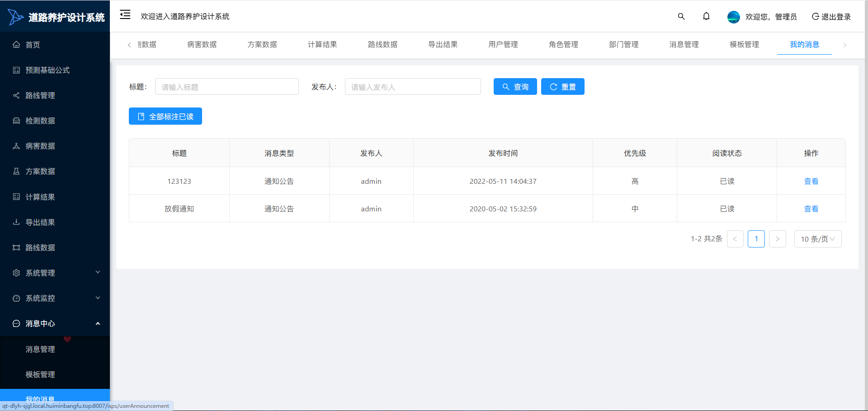Go to the next page of results
The image size is (868, 411).
pyautogui.click(x=778, y=239)
